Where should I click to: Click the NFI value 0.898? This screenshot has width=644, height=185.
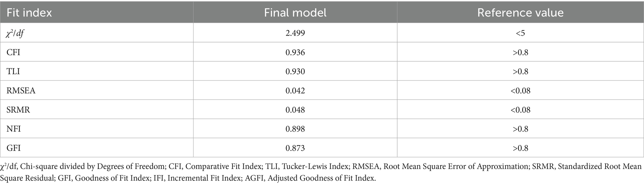click(295, 129)
